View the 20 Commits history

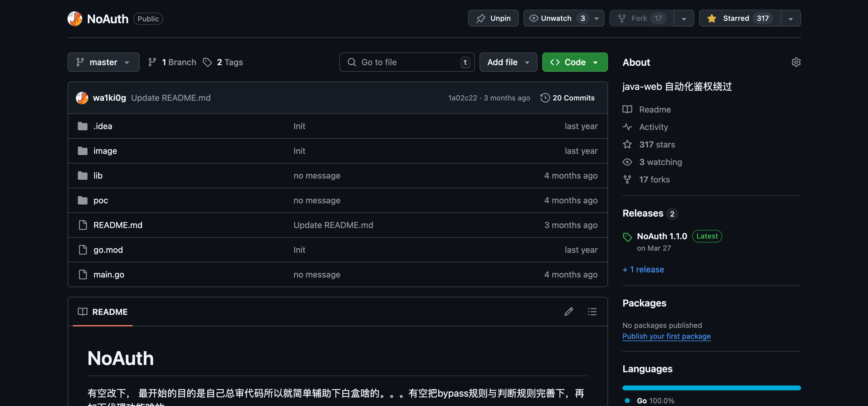click(x=567, y=98)
